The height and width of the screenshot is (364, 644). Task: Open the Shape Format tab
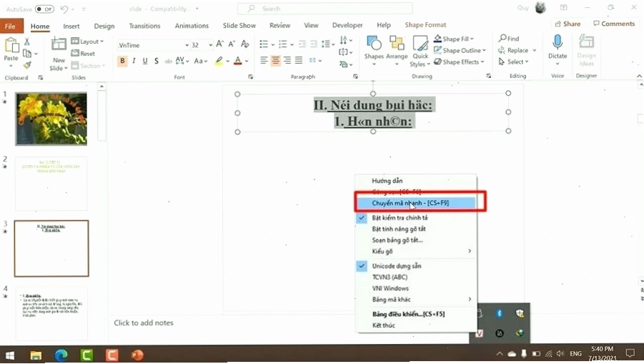point(425,25)
